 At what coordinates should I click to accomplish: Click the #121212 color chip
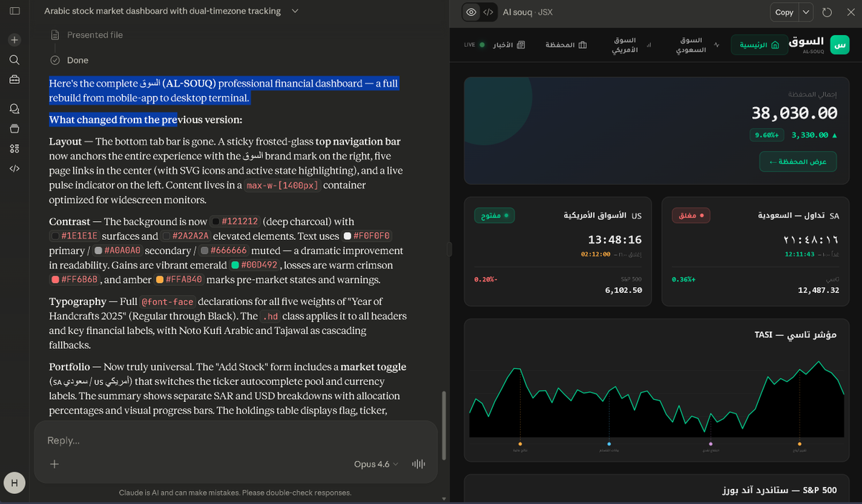tap(234, 222)
